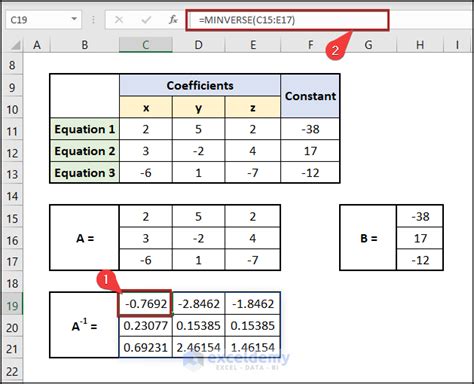Click the y column label cell
This screenshot has height=384, width=474.
[x=199, y=107]
